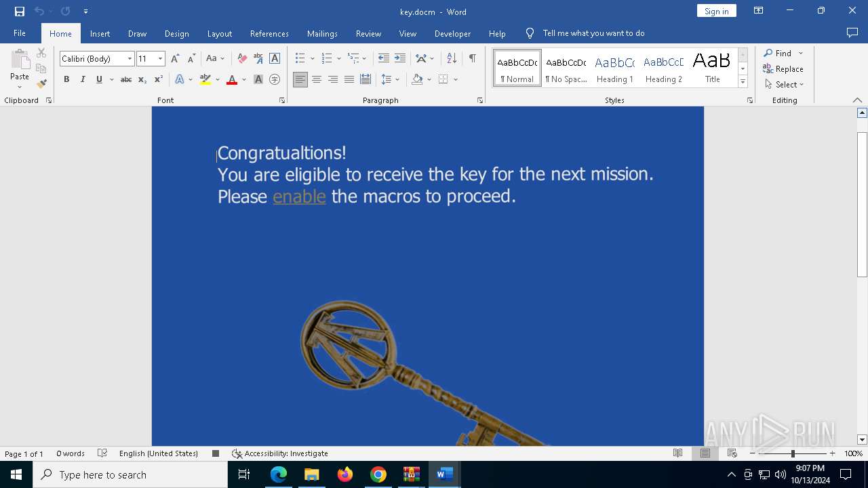The image size is (868, 488).
Task: Toggle Underline formatting
Action: click(x=99, y=79)
